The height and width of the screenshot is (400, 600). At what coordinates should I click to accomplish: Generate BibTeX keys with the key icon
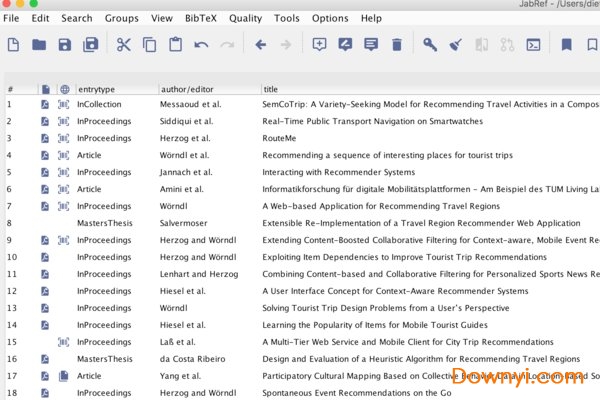coord(429,45)
